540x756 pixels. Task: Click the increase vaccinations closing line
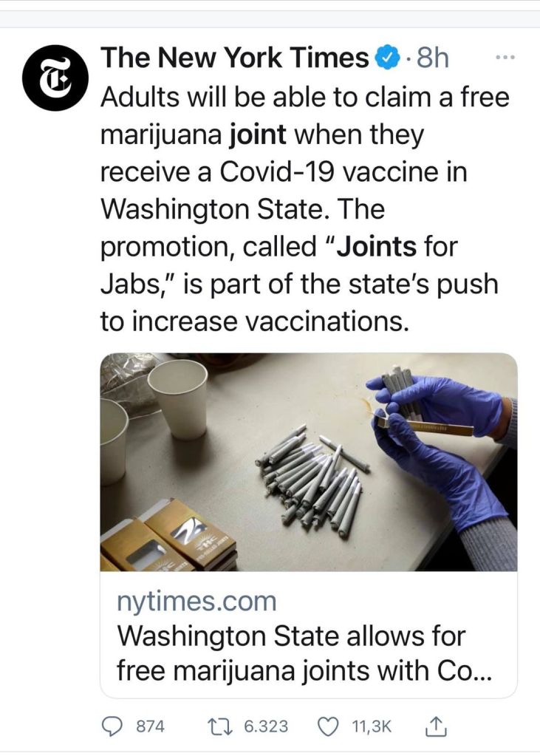click(x=255, y=321)
